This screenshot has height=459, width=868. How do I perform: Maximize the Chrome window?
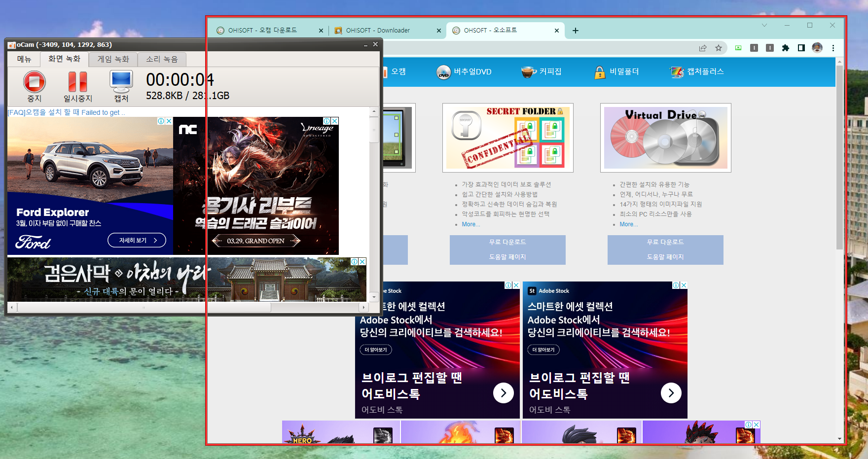[810, 25]
